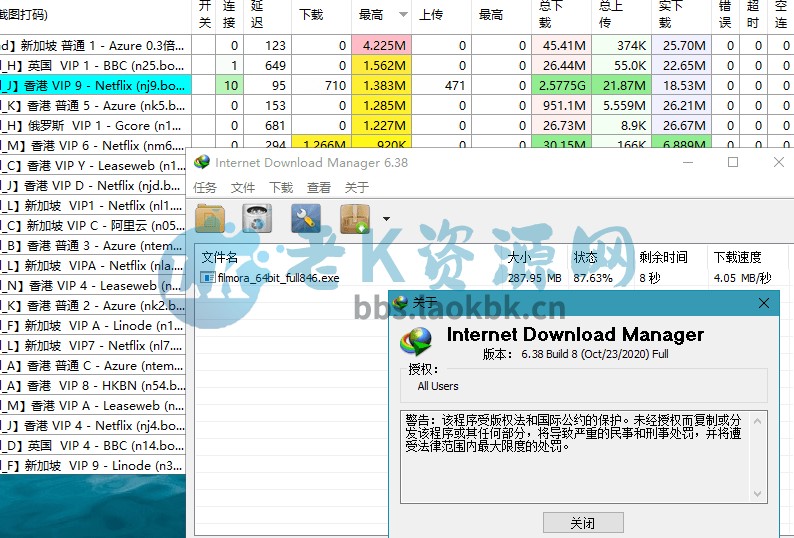Image resolution: width=794 pixels, height=538 pixels.
Task: Click the 4.225M highest speed cell
Action: [381, 46]
